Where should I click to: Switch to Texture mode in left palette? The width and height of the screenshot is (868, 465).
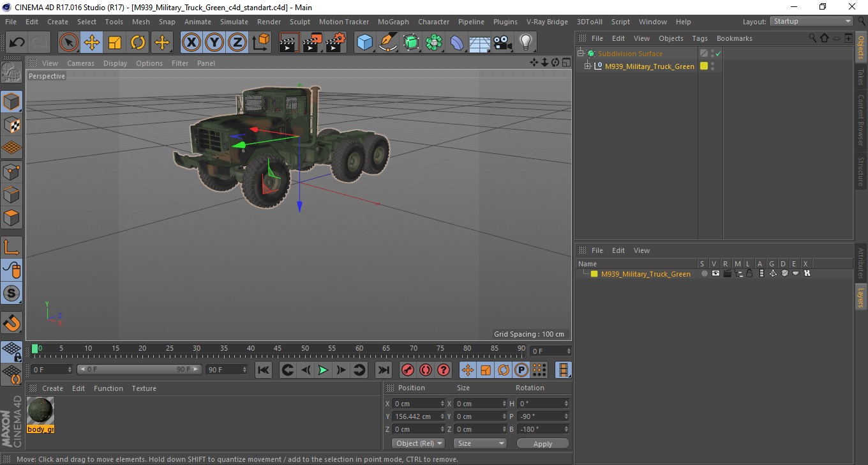11,125
